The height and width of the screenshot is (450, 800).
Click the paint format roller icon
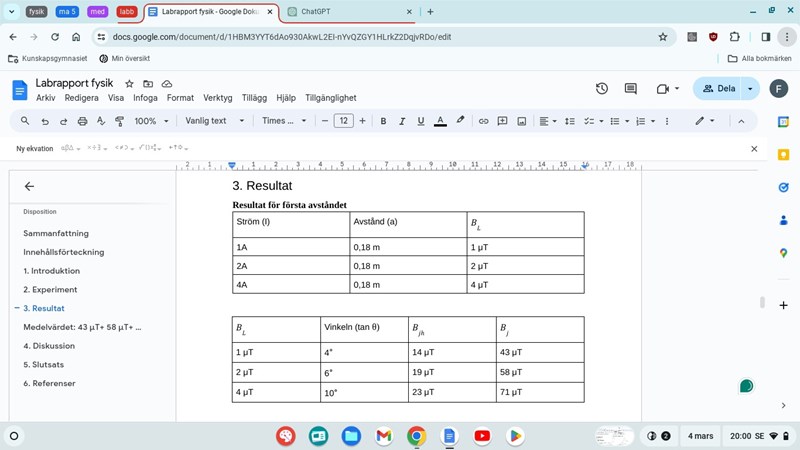click(x=119, y=121)
